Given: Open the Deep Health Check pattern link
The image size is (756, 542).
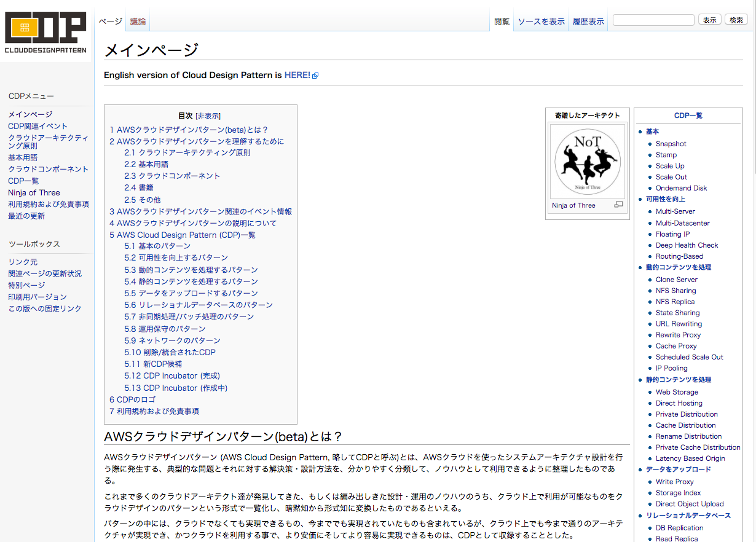Looking at the screenshot, I should 687,245.
